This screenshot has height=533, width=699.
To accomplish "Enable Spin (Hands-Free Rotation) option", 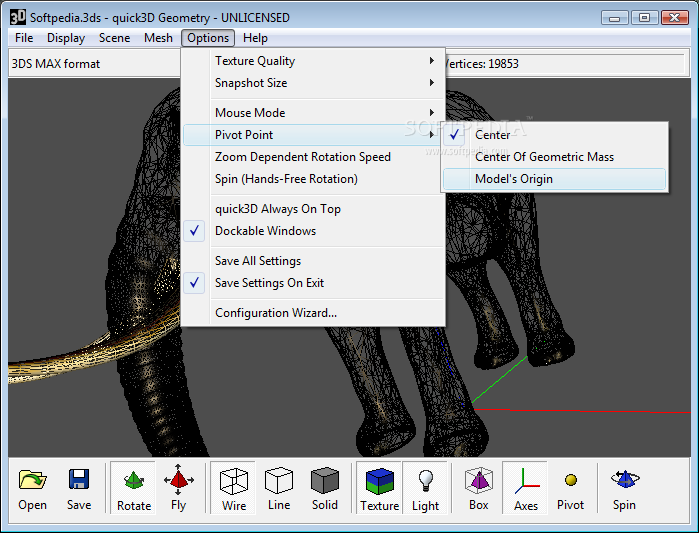I will tap(313, 179).
